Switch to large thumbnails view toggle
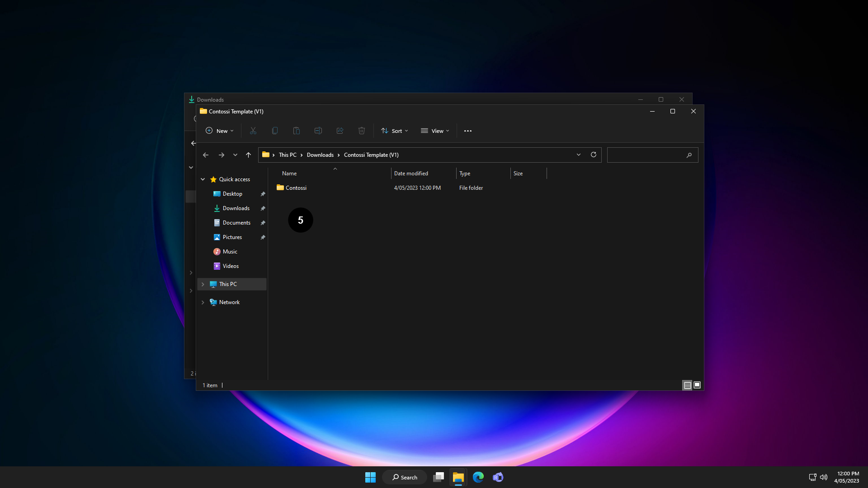The height and width of the screenshot is (488, 868). (697, 385)
